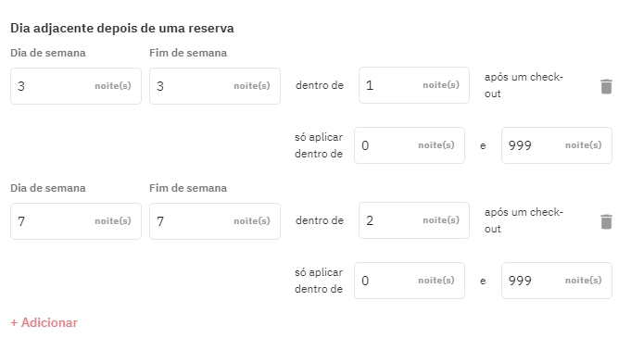
Task: Click the heading Dia adjacente depois de uma reserva
Action: pos(122,29)
